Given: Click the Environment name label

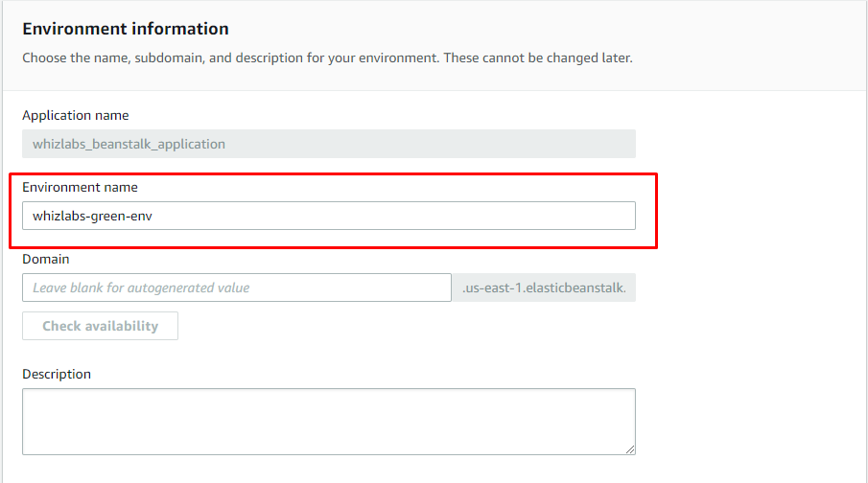Looking at the screenshot, I should [x=80, y=187].
